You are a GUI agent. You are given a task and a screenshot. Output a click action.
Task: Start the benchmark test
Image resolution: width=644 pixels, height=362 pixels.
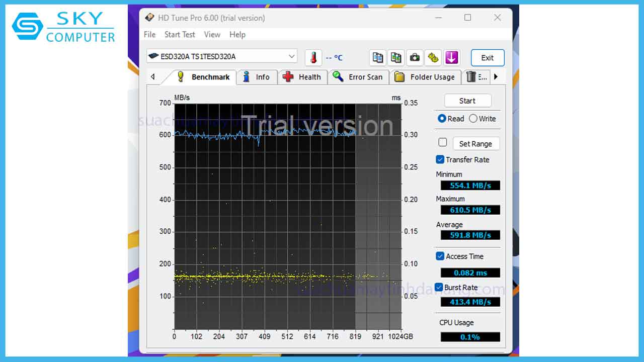[467, 100]
